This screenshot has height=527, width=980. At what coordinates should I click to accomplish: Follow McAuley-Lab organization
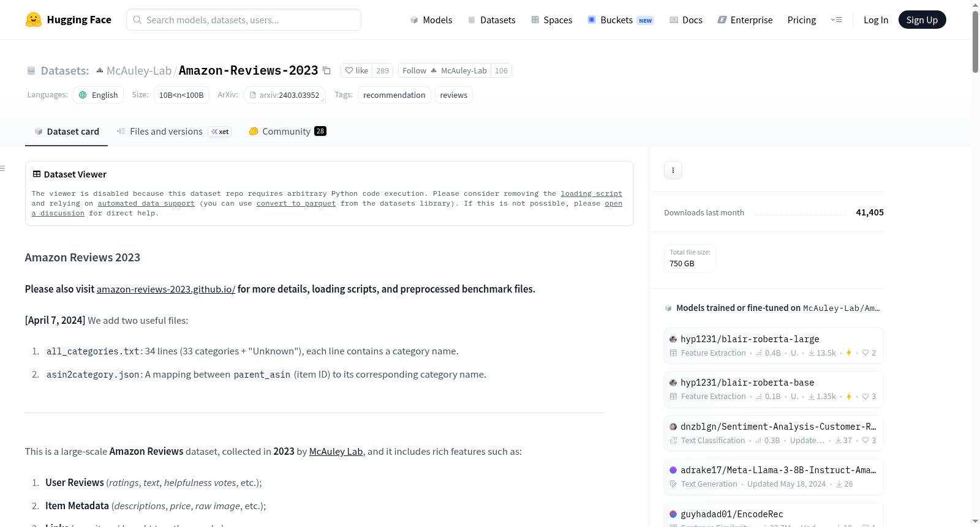(x=445, y=70)
